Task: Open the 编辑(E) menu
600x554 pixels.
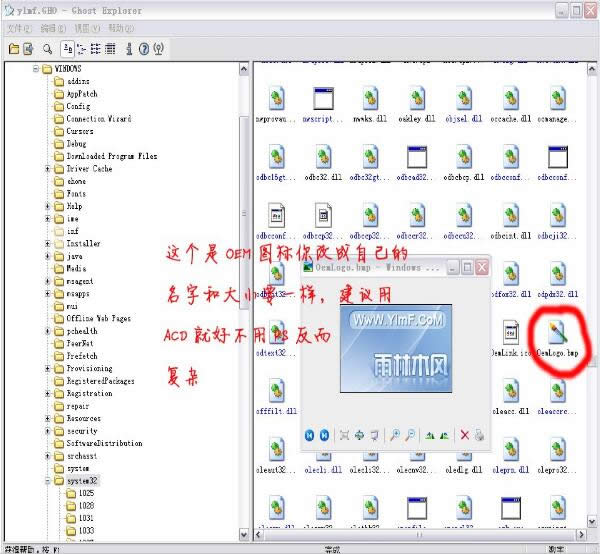Action: (x=53, y=28)
